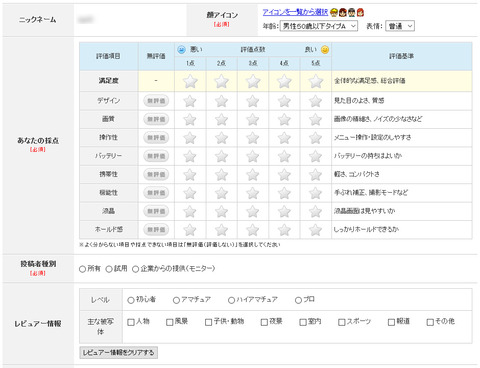Image resolution: width=480 pixels, height=368 pixels.
Task: Open the 表情 dropdown
Action: (400, 26)
